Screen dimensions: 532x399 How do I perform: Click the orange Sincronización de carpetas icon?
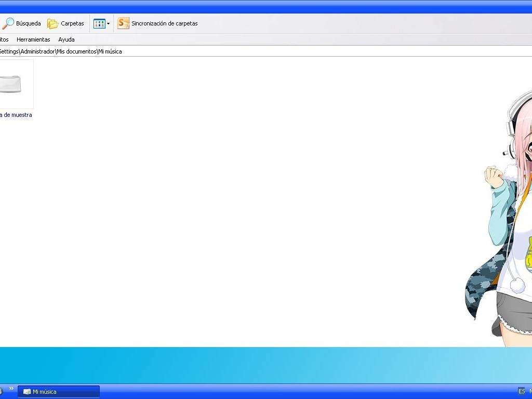tap(123, 23)
